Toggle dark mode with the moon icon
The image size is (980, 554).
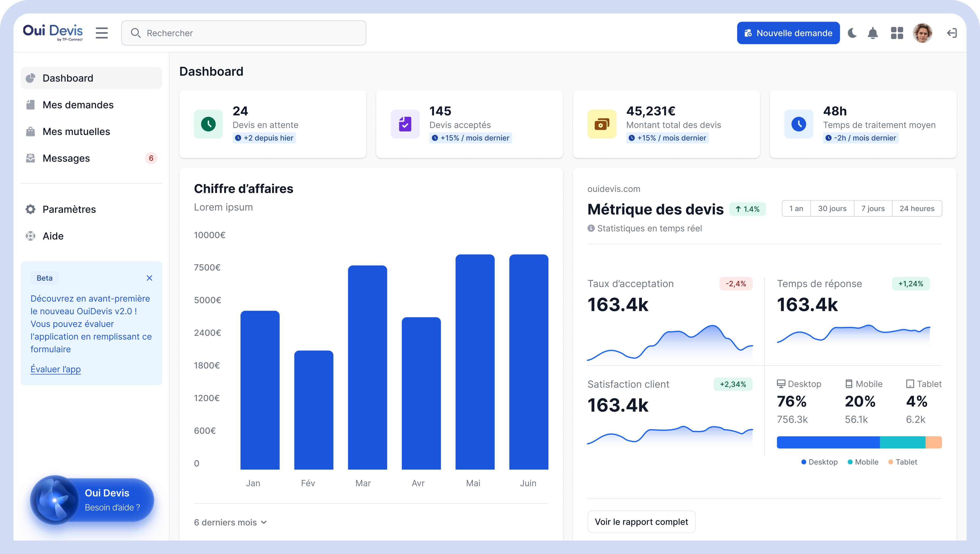852,33
